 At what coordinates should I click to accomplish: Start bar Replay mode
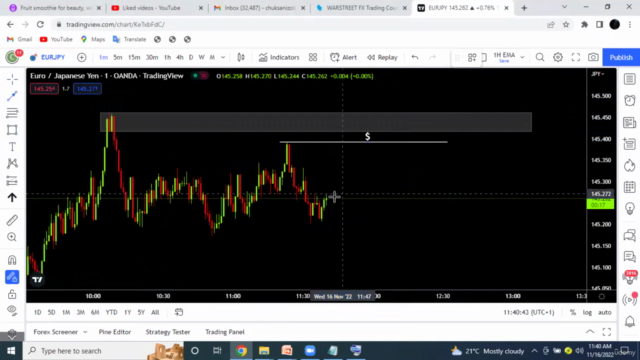click(382, 58)
